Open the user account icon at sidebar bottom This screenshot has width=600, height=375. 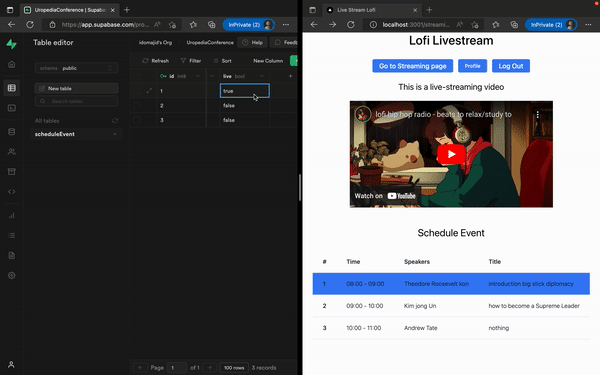click(x=11, y=365)
